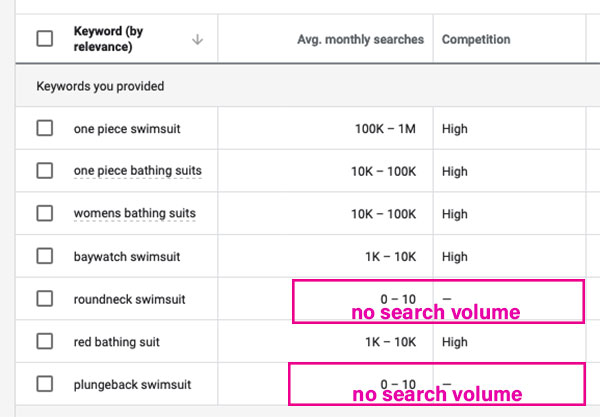Screen dimensions: 600x417
Task: Check the roundneck swimsuit row box
Action: click(45, 298)
